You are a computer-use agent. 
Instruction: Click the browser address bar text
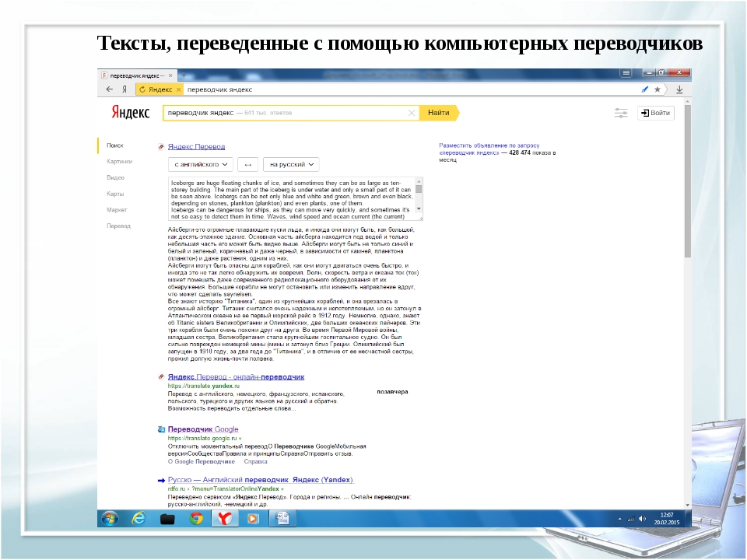coord(219,89)
